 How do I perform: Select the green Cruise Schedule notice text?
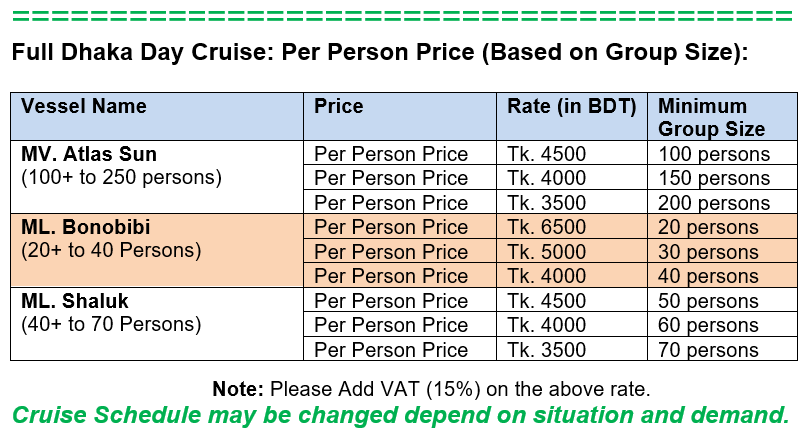(401, 415)
